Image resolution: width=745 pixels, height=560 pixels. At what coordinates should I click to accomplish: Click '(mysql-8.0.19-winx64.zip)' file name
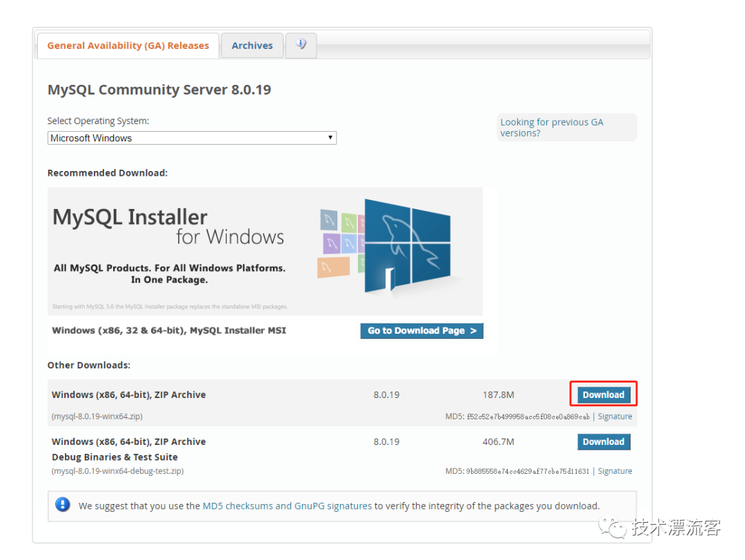coord(97,417)
